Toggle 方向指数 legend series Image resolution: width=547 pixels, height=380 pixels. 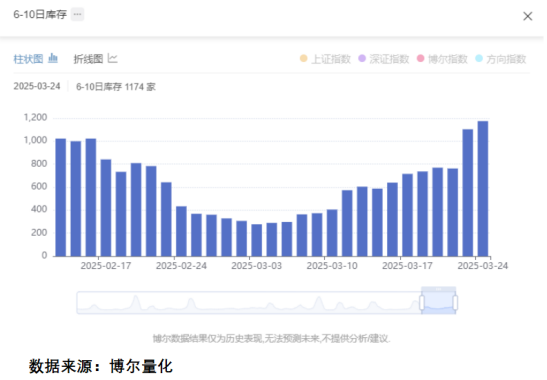[501, 59]
